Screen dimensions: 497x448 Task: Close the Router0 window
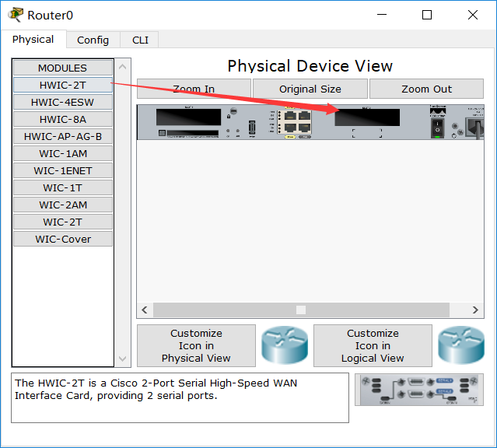[473, 15]
